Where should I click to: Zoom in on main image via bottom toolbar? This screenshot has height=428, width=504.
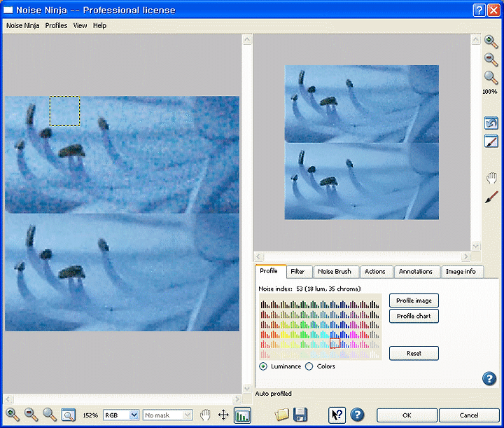pos(13,415)
